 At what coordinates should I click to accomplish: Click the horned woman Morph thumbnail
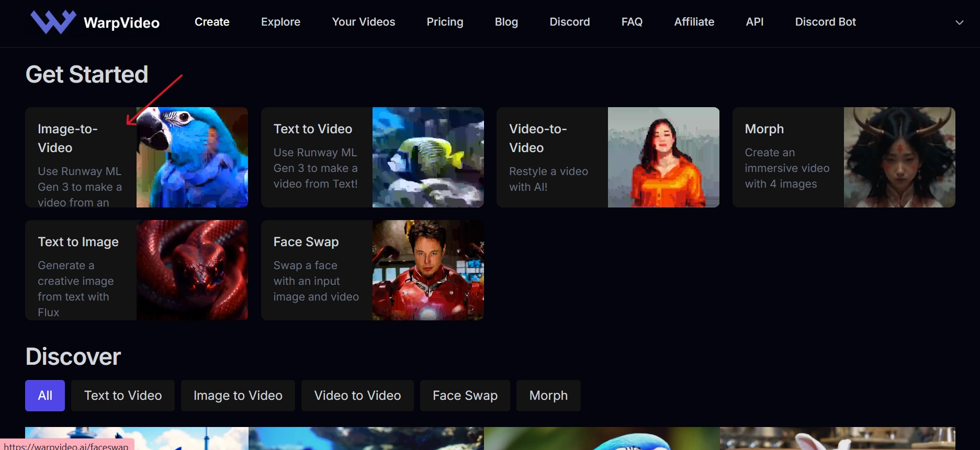(x=899, y=157)
